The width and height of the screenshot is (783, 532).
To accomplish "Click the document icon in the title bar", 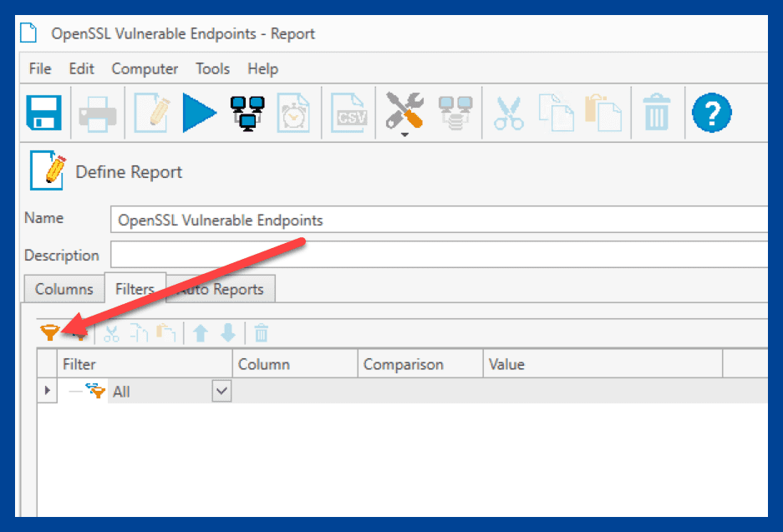I will pos(28,33).
